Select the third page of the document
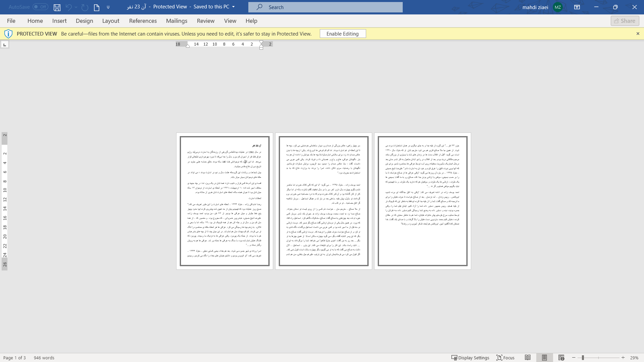 pos(423,201)
